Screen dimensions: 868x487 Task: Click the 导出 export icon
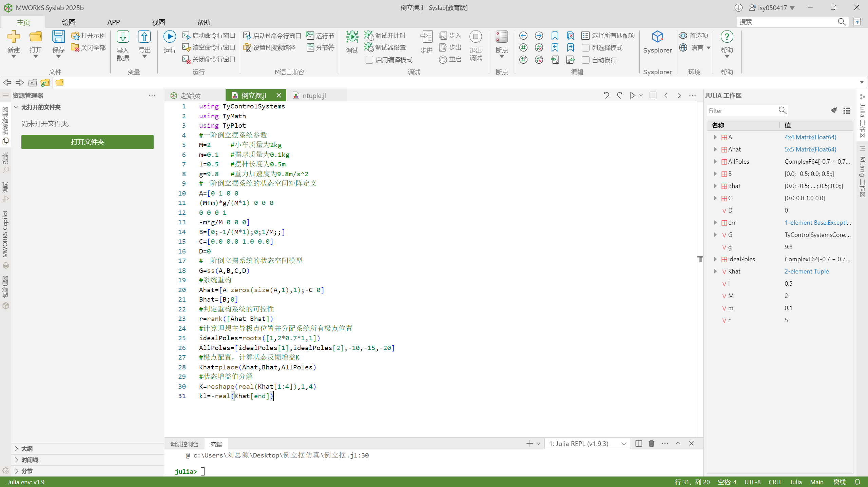coord(144,37)
